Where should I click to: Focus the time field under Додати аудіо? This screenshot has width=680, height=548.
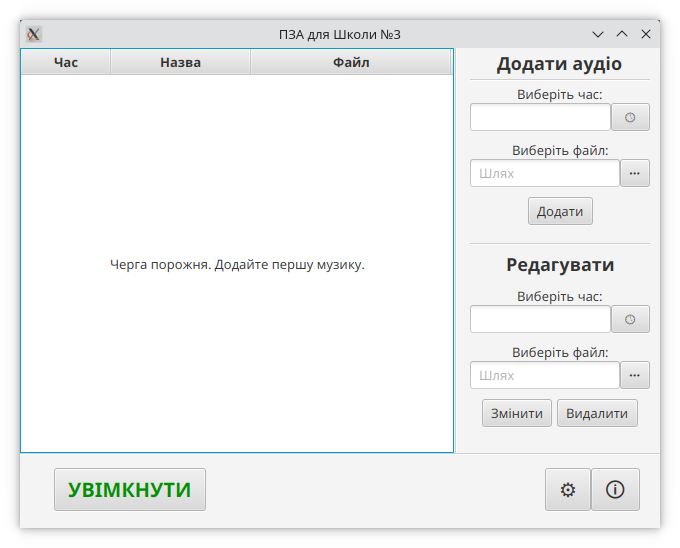[540, 118]
